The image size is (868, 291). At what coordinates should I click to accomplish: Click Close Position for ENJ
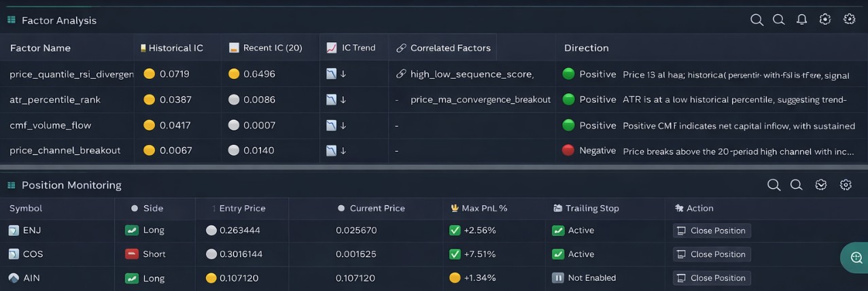[712, 230]
